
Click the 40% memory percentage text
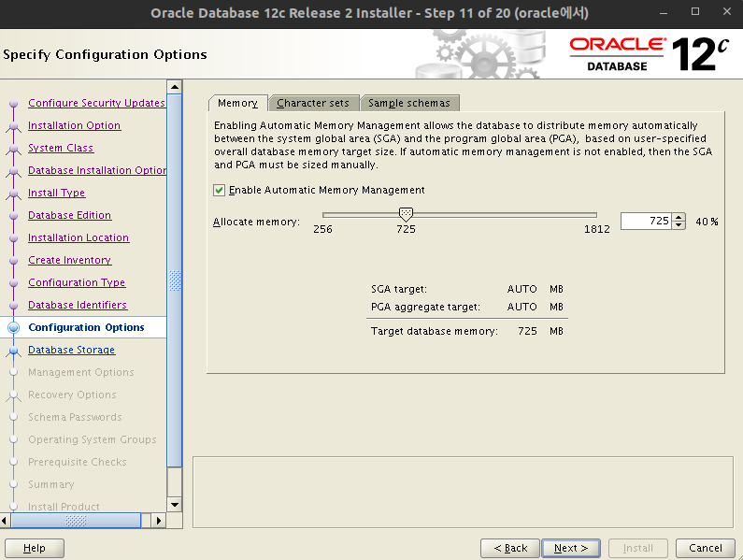coord(707,222)
